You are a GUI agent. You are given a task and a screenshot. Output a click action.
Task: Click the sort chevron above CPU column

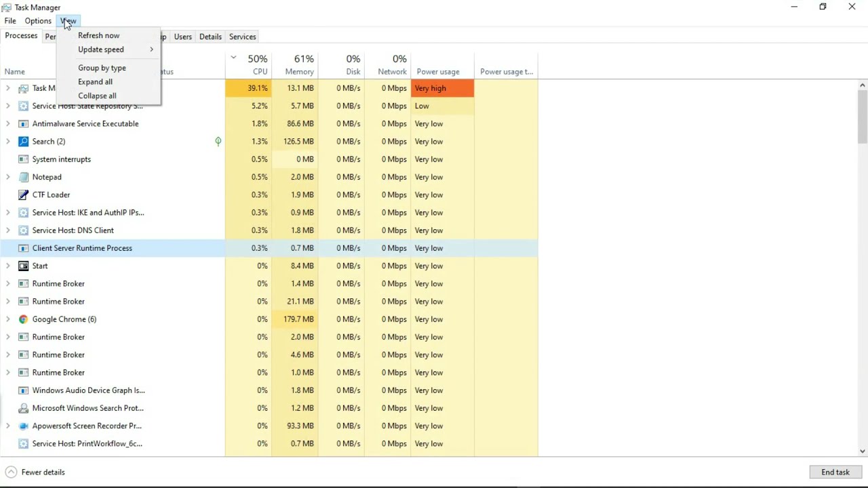pos(233,58)
